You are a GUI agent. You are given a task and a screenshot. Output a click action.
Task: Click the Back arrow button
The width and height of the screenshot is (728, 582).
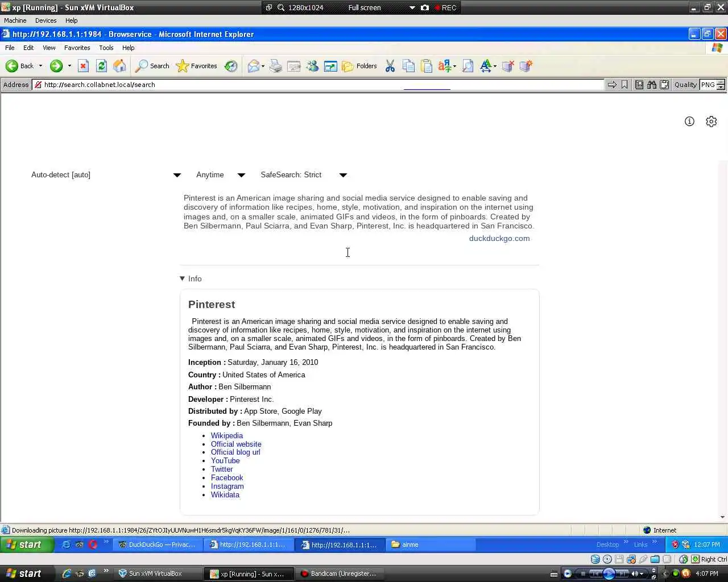tap(19, 66)
